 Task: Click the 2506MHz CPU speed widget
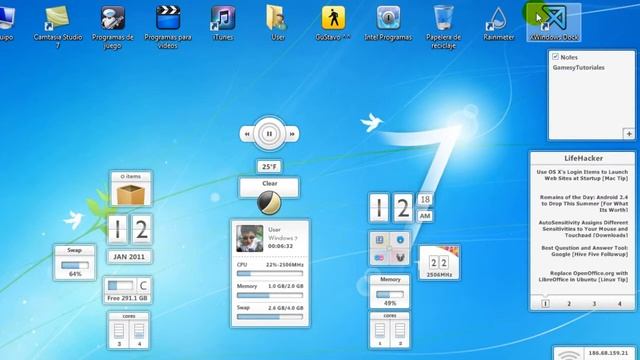(x=439, y=263)
